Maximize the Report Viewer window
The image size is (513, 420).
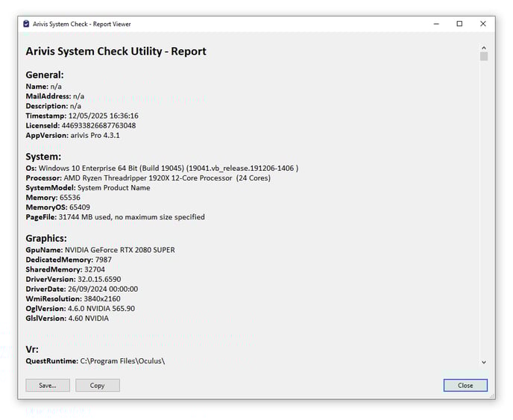459,24
